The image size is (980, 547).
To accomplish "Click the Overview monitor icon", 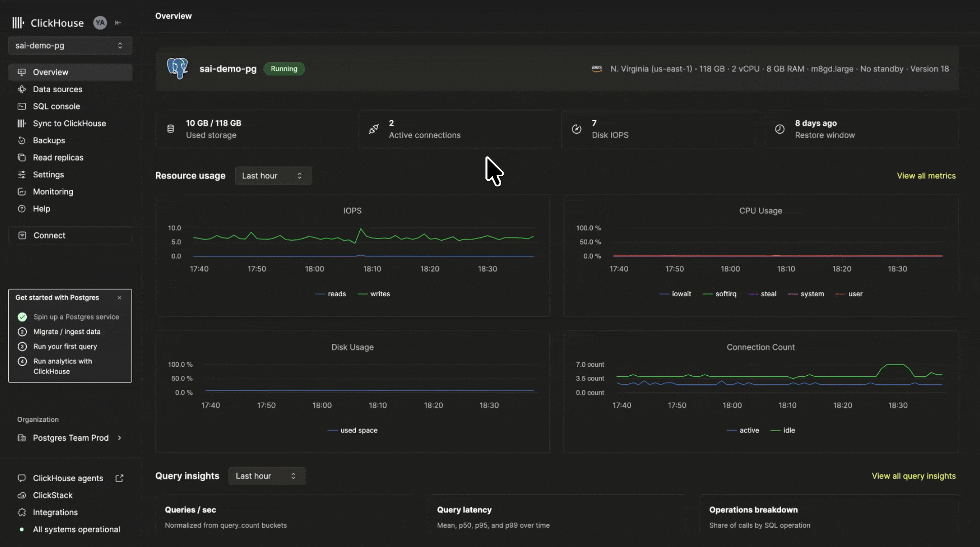I will (x=22, y=72).
